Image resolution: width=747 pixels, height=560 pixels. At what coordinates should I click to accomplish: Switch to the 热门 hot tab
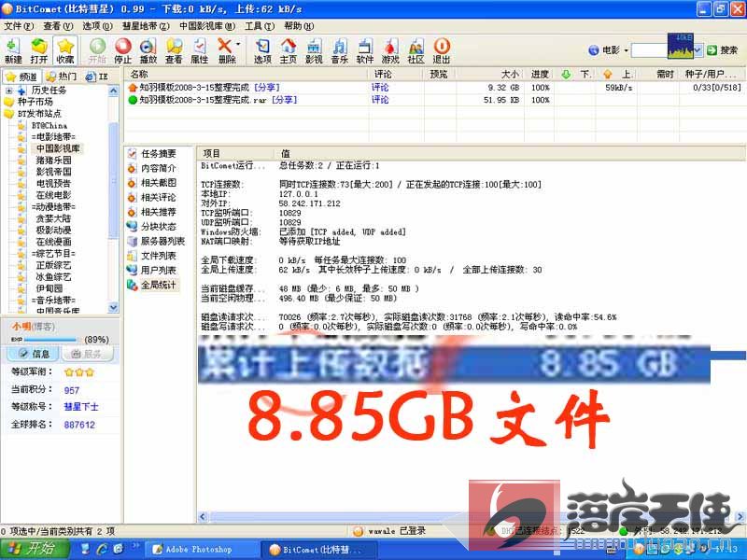click(62, 77)
